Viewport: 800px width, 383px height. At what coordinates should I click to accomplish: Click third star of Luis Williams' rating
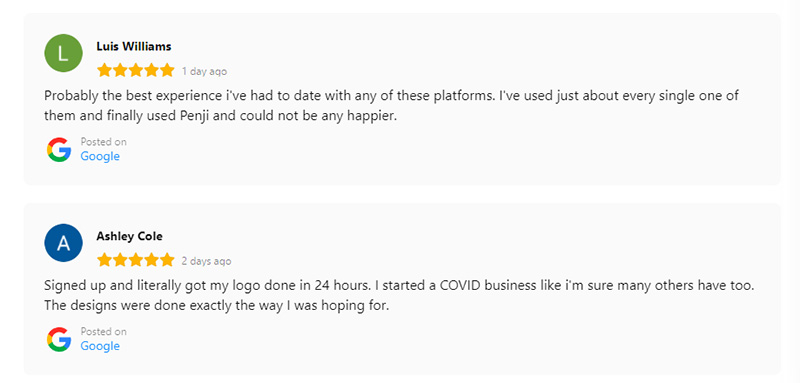[136, 70]
